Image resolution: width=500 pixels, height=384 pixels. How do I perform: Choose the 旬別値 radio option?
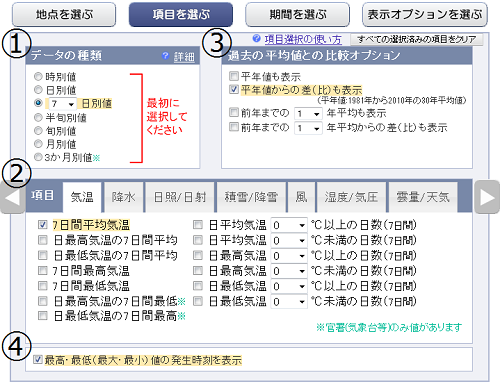(x=38, y=130)
